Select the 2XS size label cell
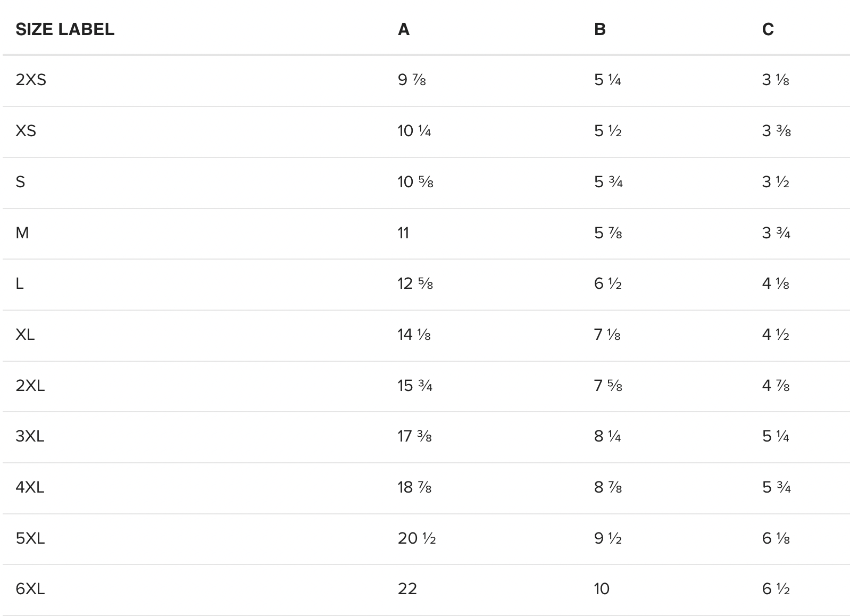 [31, 80]
